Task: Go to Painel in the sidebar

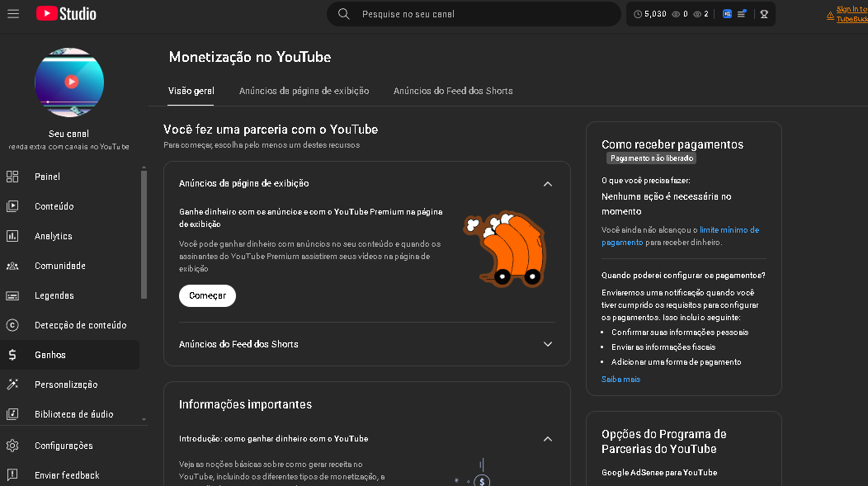Action: (x=70, y=177)
